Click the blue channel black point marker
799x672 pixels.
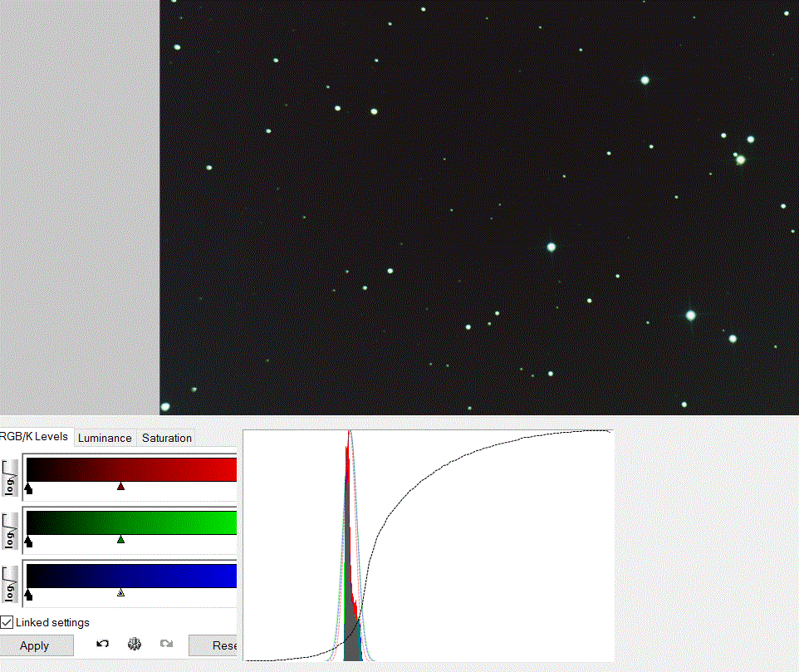pos(29,595)
